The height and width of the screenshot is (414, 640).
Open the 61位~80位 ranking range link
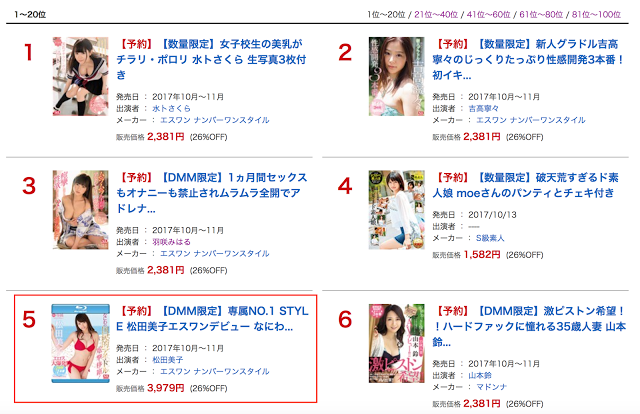click(x=541, y=15)
